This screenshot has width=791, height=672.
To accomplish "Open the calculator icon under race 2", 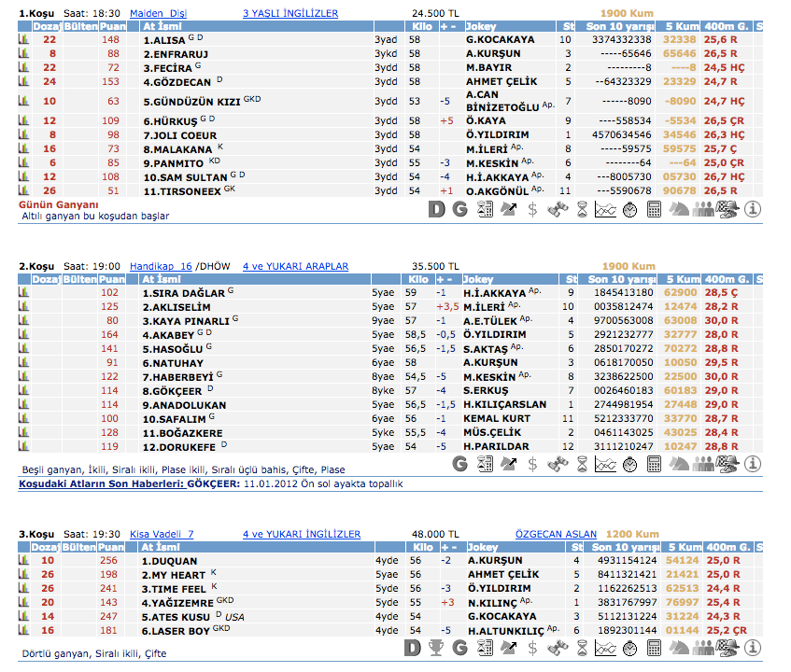I will pos(654,462).
